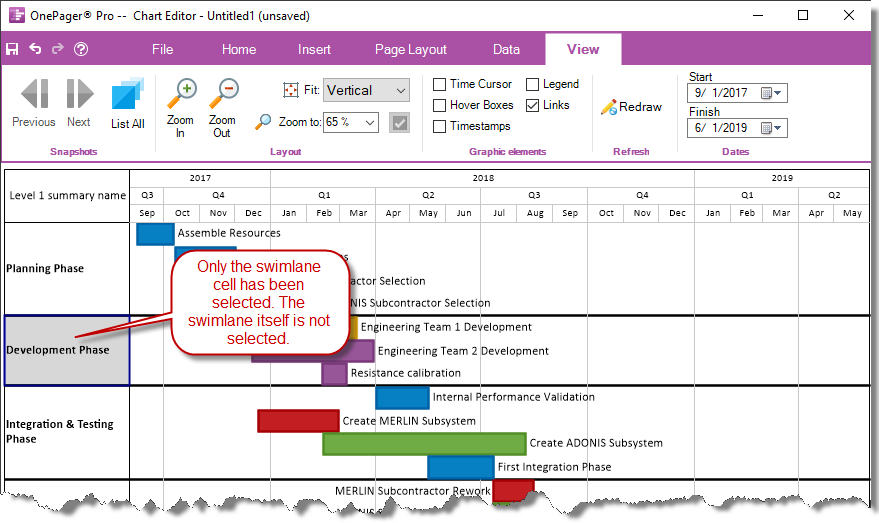879x523 pixels.
Task: Select the Integration & Testing Phase cell
Action: coord(67,432)
